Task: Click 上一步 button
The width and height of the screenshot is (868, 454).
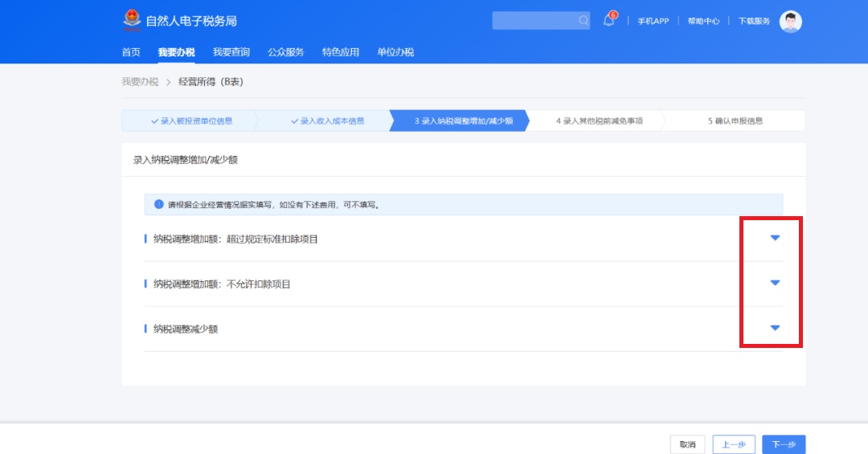Action: click(734, 444)
